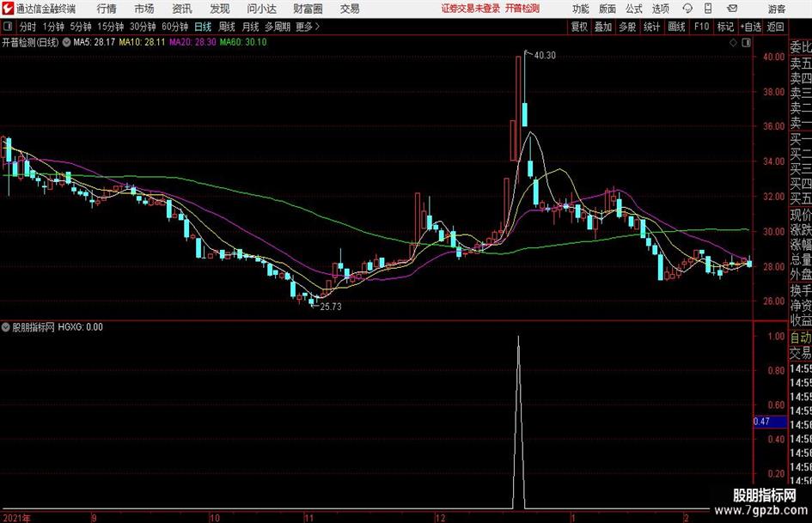This screenshot has width=812, height=523.
Task: Click the 游客 user label
Action: pyautogui.click(x=776, y=9)
